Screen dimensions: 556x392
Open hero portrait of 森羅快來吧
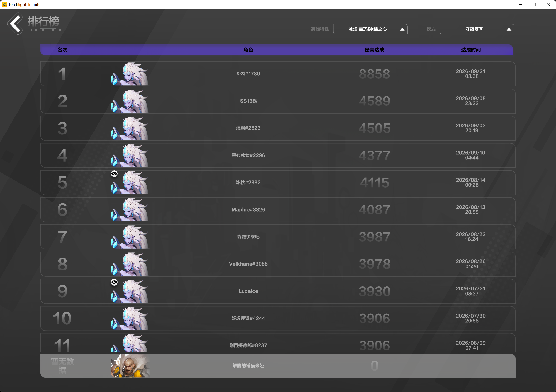[129, 237]
